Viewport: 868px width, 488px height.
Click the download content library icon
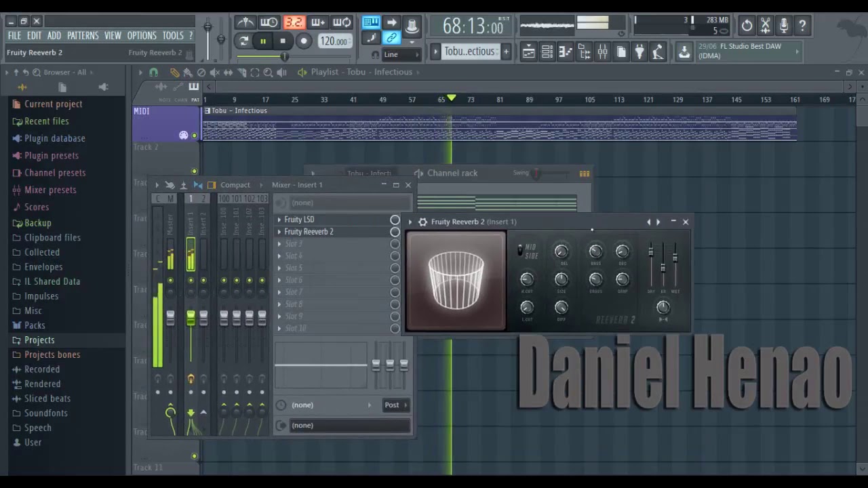point(684,52)
